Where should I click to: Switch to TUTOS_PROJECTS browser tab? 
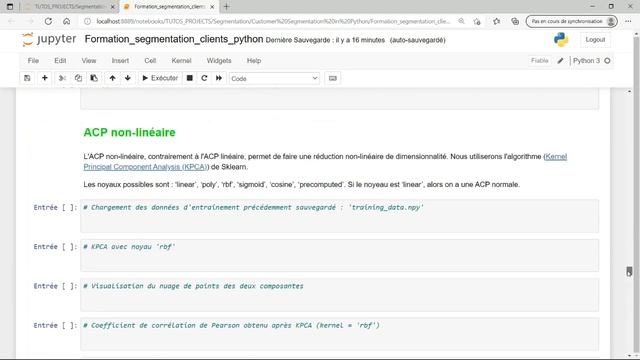[x=68, y=7]
